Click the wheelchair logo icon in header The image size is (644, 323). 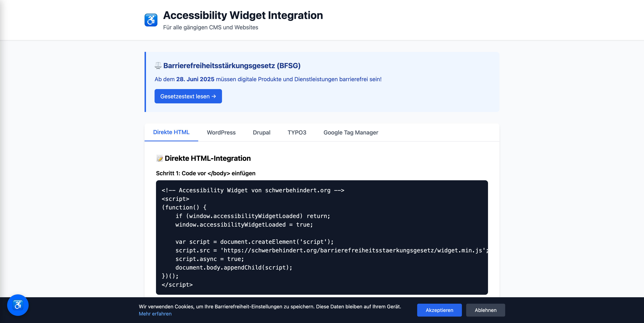coord(151,20)
